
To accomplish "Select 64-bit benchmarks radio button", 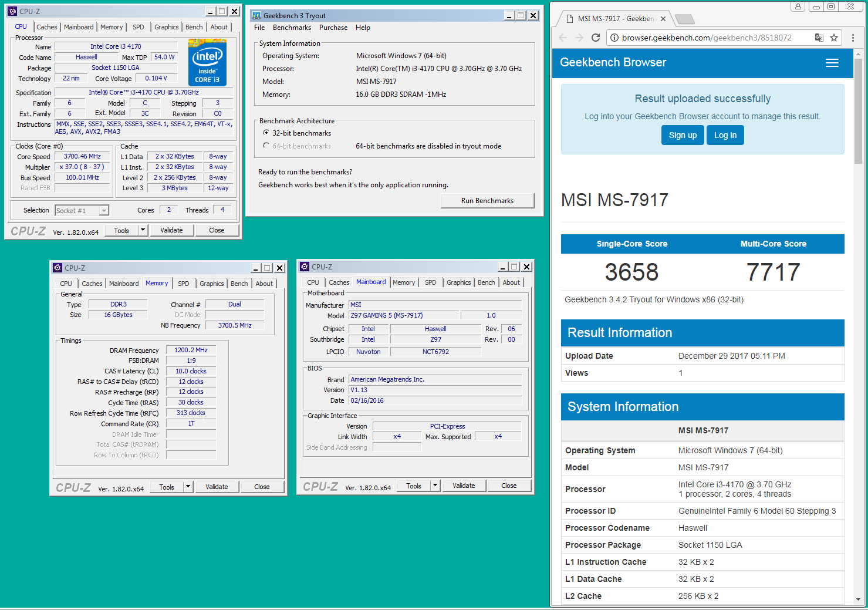I will point(266,146).
